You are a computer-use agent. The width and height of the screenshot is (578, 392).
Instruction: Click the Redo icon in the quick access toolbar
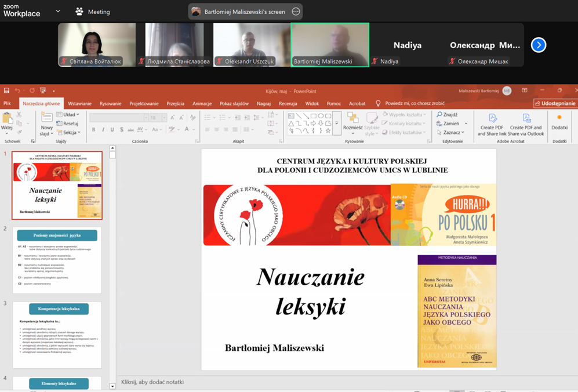click(x=32, y=90)
